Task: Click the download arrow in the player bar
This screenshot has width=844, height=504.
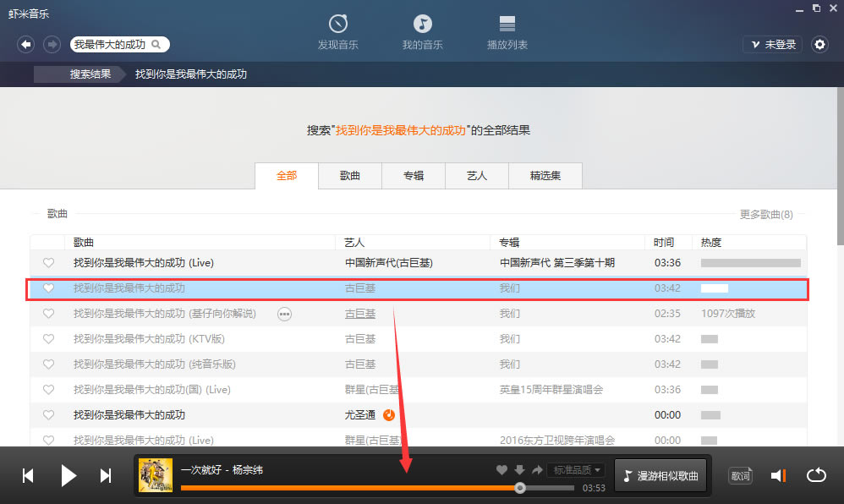Action: (x=518, y=468)
